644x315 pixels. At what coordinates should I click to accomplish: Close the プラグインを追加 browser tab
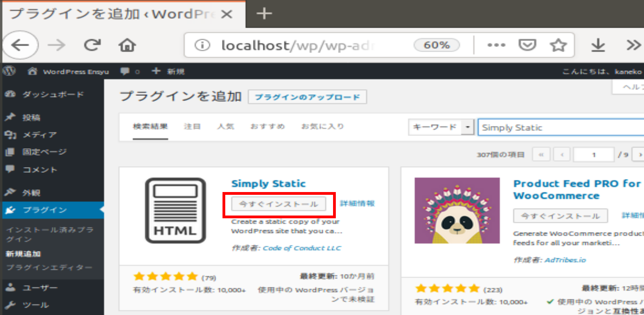pos(226,14)
